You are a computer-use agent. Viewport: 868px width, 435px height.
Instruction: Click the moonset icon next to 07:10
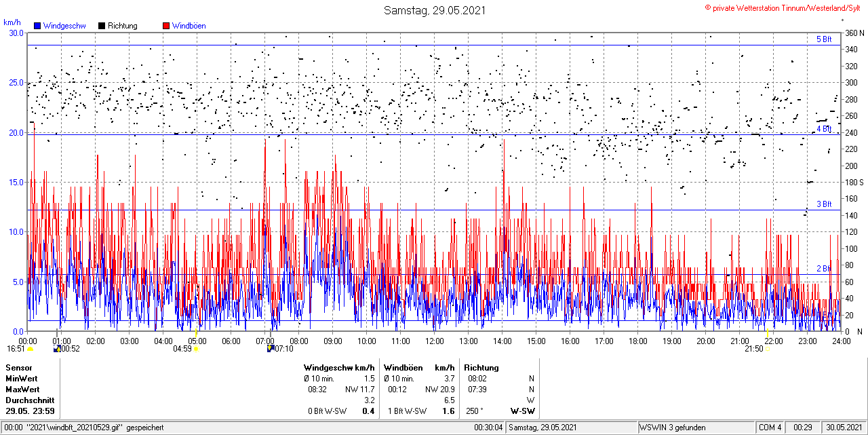(x=271, y=349)
